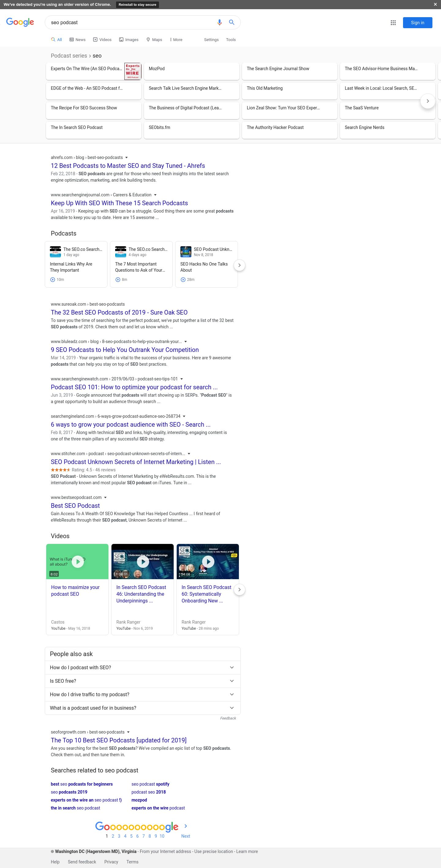Switch to the News tab
Image resolution: width=441 pixels, height=868 pixels.
click(x=77, y=40)
